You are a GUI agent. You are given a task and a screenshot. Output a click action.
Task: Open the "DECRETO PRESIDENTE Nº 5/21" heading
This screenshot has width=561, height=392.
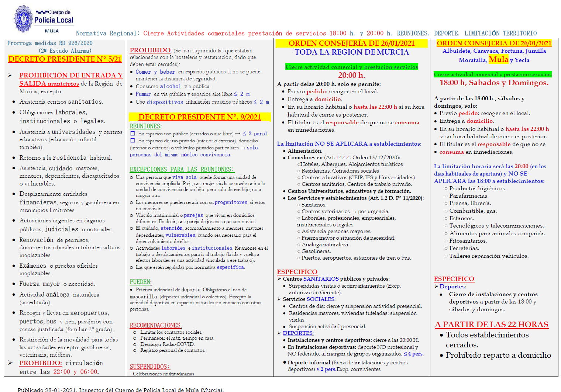tap(65, 59)
